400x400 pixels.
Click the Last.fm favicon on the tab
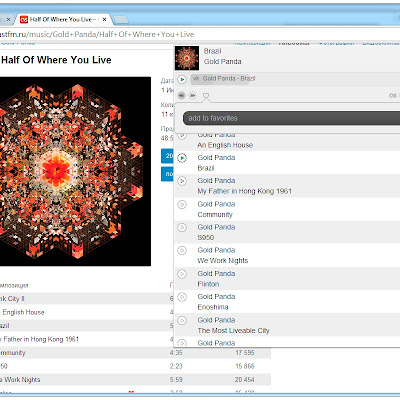coord(24,20)
